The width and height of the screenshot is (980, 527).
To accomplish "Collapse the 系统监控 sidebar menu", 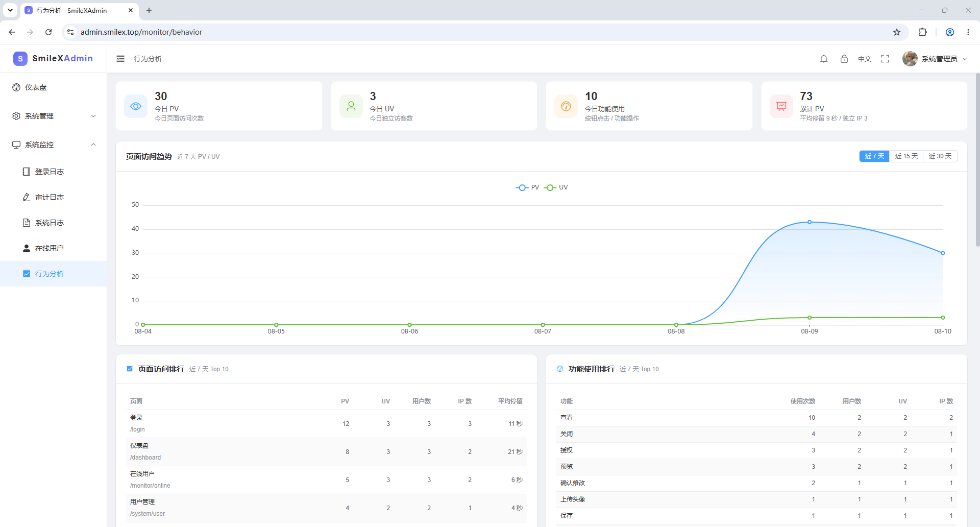I will [x=54, y=145].
